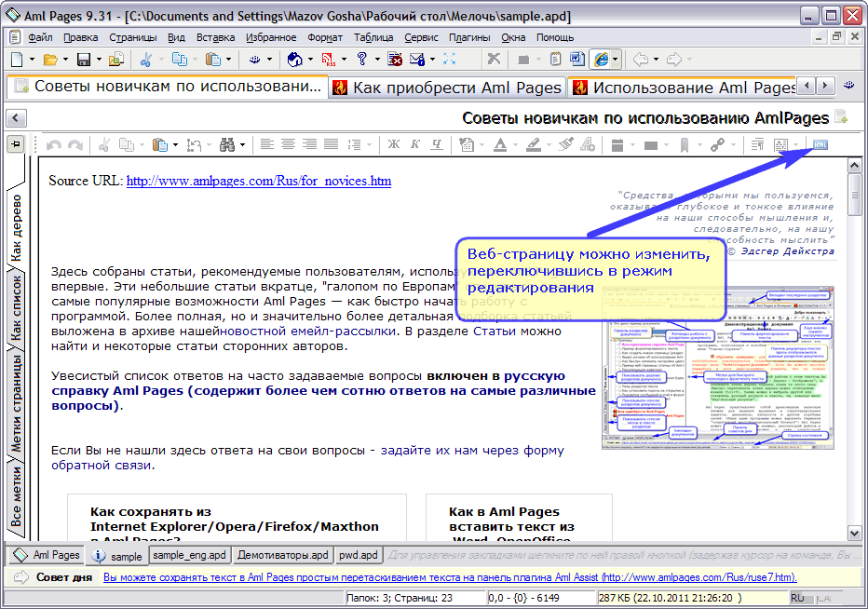Screen dimensions: 868x609
Task: Toggle underline formatting (Ч button)
Action: [x=437, y=145]
